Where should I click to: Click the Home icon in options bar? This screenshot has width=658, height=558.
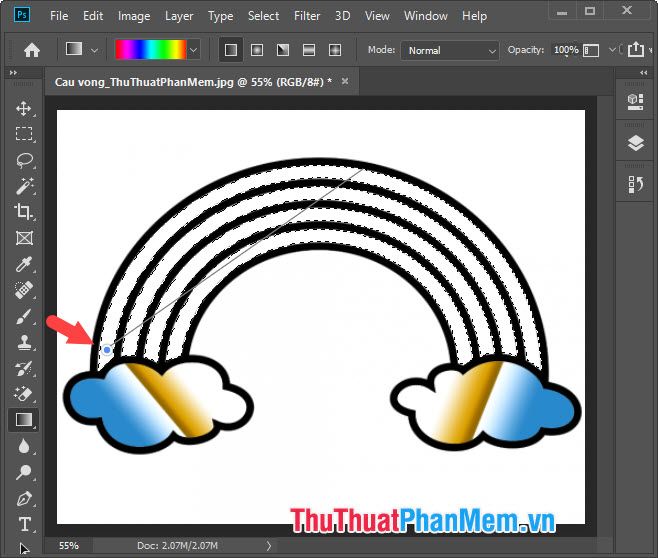click(x=32, y=50)
